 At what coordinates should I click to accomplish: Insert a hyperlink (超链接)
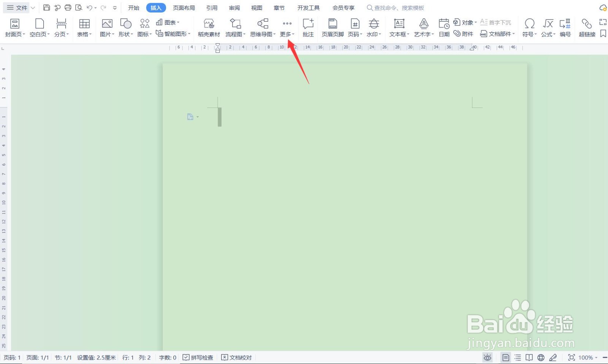click(587, 28)
